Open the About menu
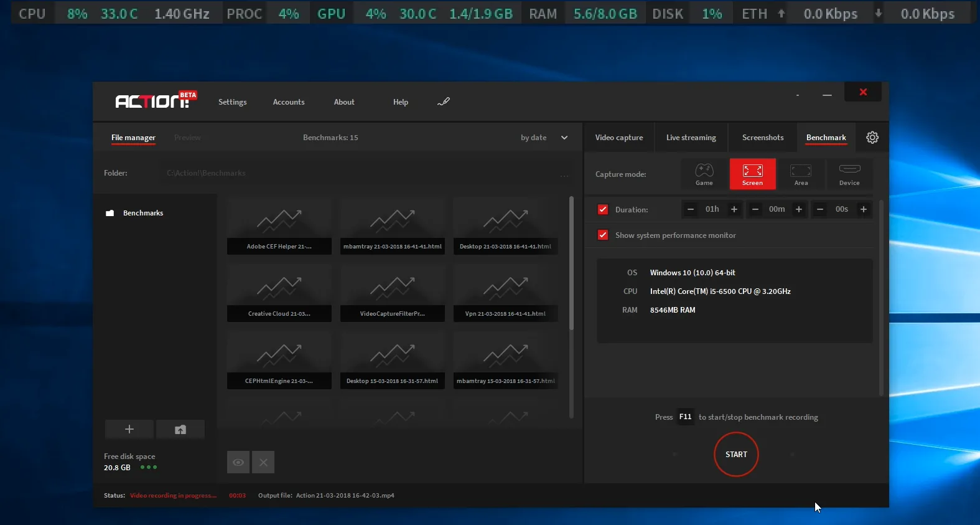 [344, 102]
